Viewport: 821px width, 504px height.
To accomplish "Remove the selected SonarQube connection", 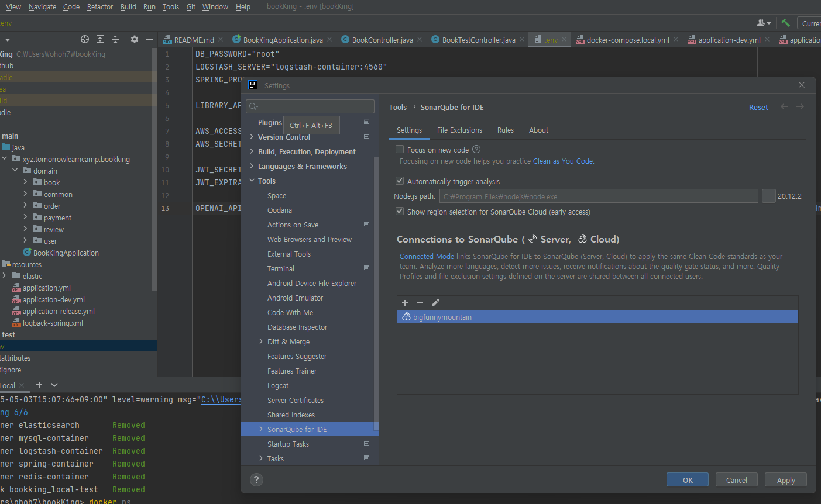I will pyautogui.click(x=420, y=303).
